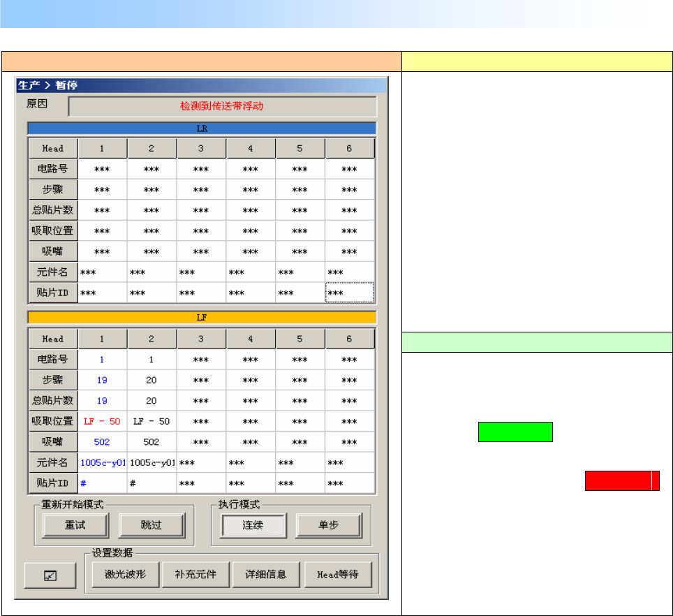Open 激光波形 laser waveform
Screen dimensions: 673x616
point(126,574)
